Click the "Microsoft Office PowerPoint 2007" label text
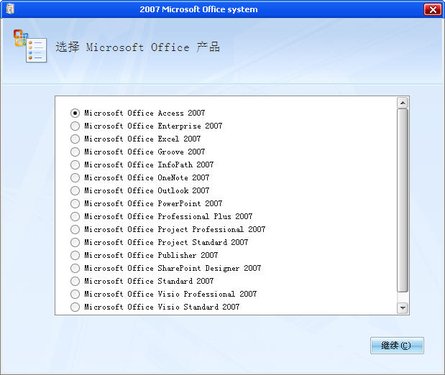 (x=153, y=204)
